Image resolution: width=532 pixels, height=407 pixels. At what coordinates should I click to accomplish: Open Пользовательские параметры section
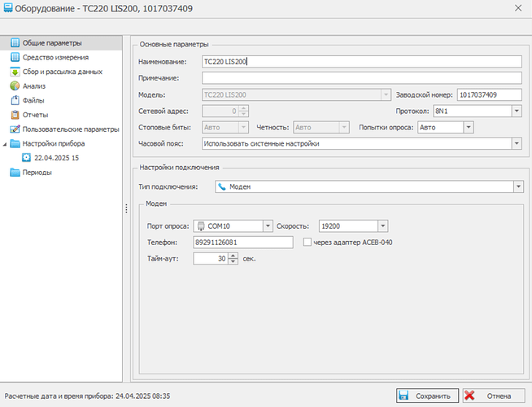pos(71,129)
